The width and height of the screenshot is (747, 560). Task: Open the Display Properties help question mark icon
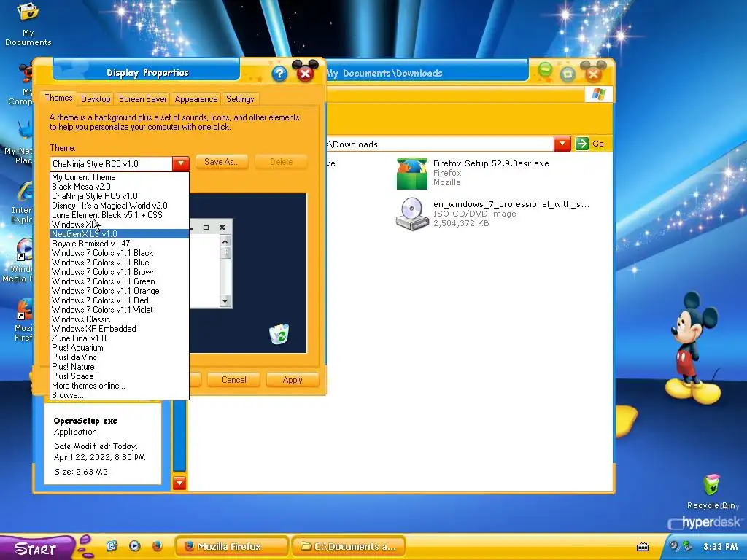point(279,74)
